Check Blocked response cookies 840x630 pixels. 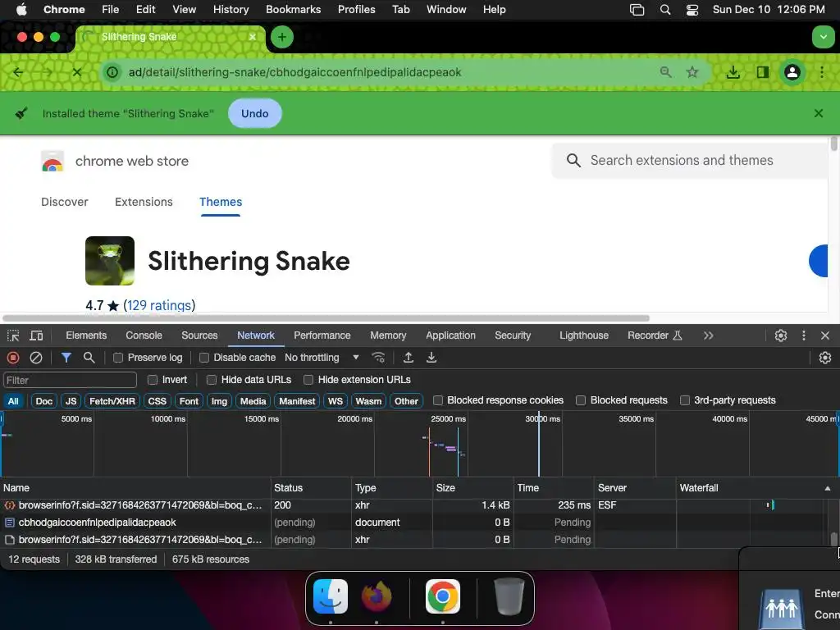[x=438, y=400]
